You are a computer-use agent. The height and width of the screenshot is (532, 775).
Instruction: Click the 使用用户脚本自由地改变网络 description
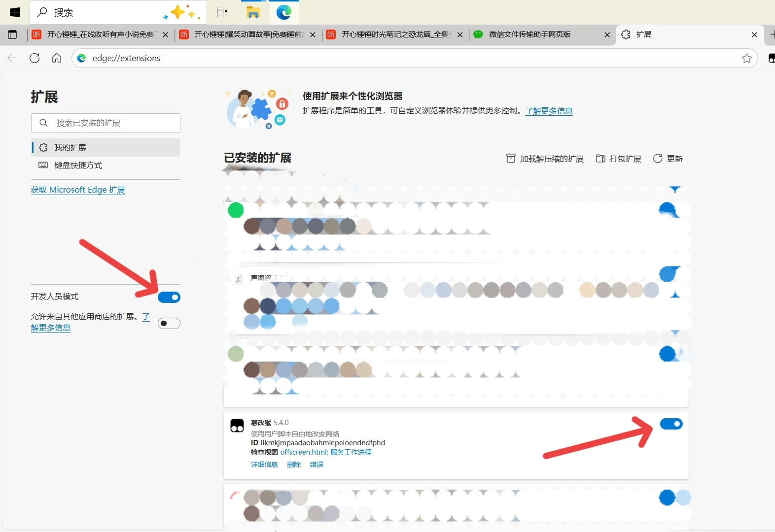[x=295, y=433]
